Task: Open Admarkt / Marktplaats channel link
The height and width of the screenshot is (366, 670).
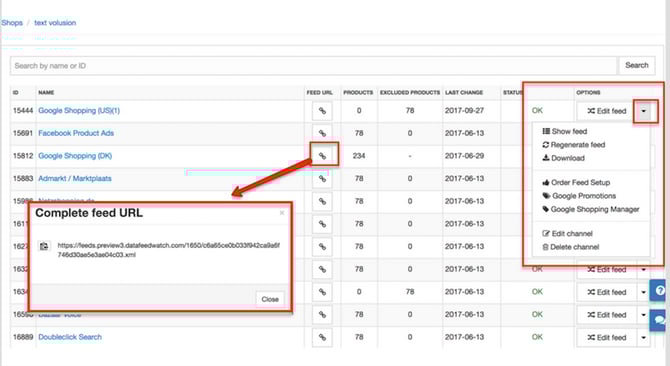Action: point(75,179)
